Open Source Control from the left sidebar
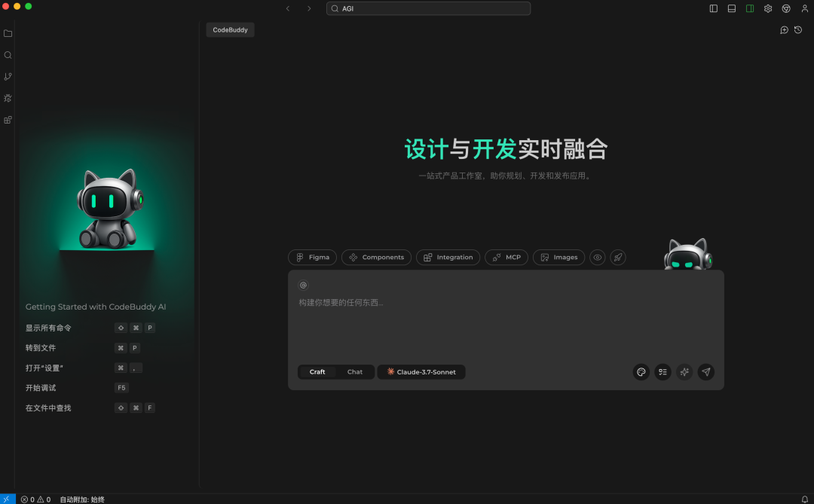 pos(8,76)
